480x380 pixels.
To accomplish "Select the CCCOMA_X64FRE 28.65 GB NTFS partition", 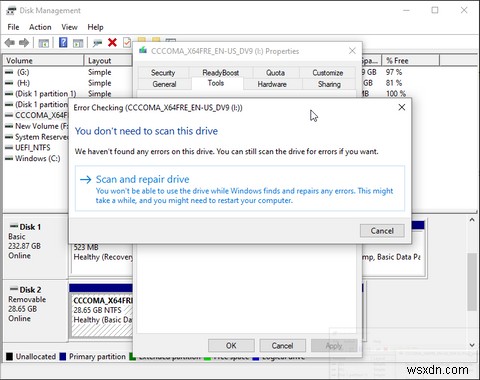I will click(x=102, y=315).
